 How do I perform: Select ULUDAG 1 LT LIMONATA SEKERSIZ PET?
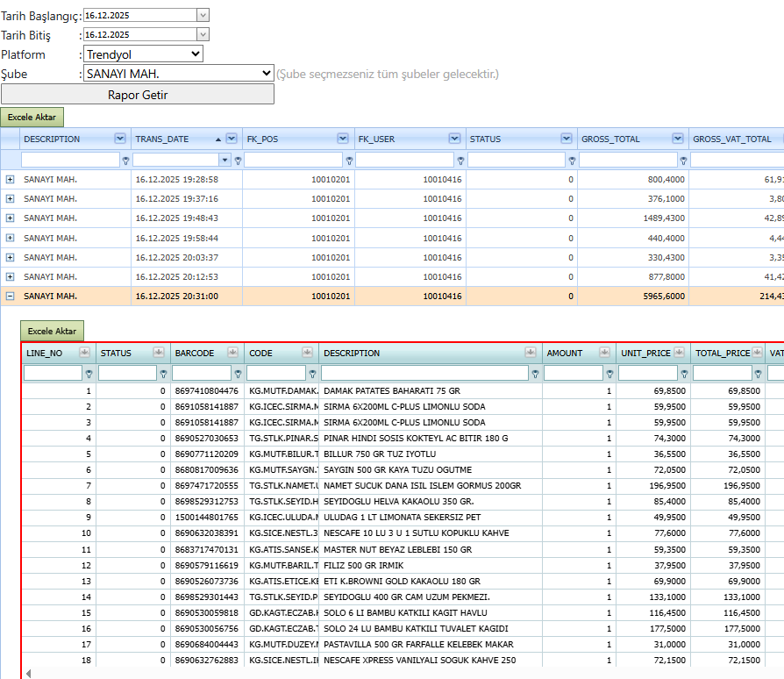pos(430,518)
